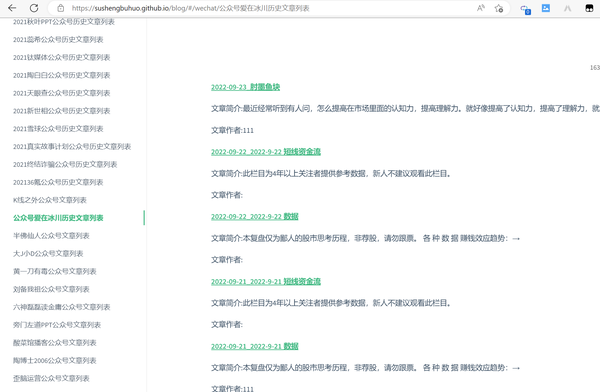Open 刘备我祖公众号文章列表 sidebar entry
The width and height of the screenshot is (600, 392).
pos(51,289)
